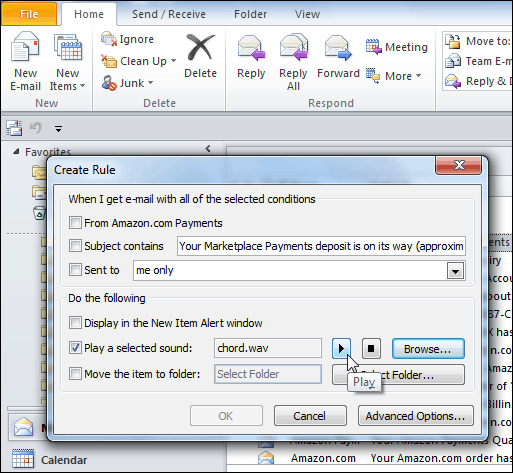Screen dimensions: 513x473
Task: Click the New E-mail icon
Action: 25,47
